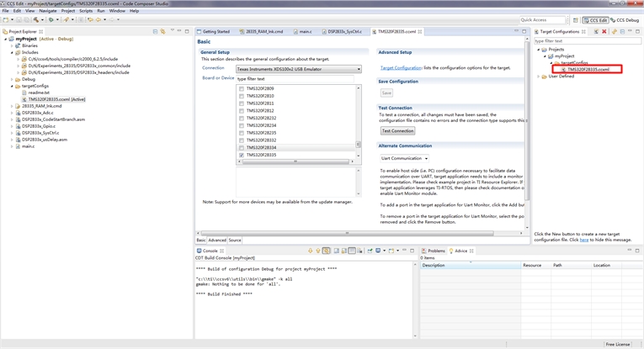Check the TMS320F2811 device checkbox

pyautogui.click(x=242, y=103)
